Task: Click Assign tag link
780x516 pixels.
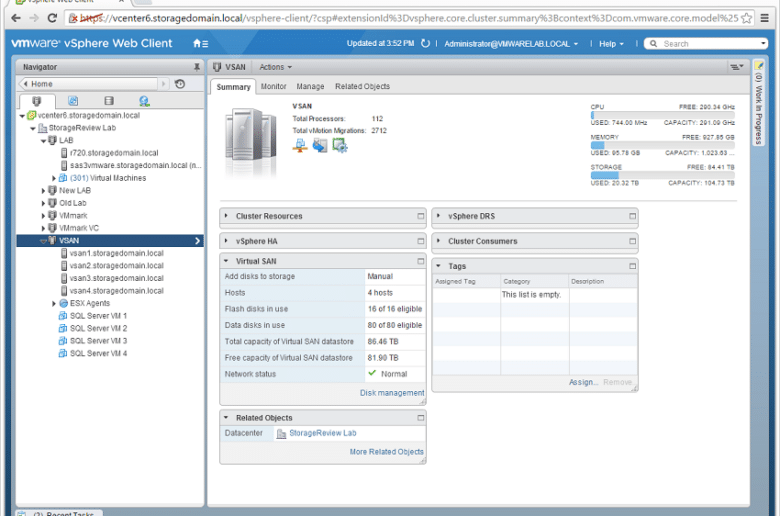Action: 584,382
